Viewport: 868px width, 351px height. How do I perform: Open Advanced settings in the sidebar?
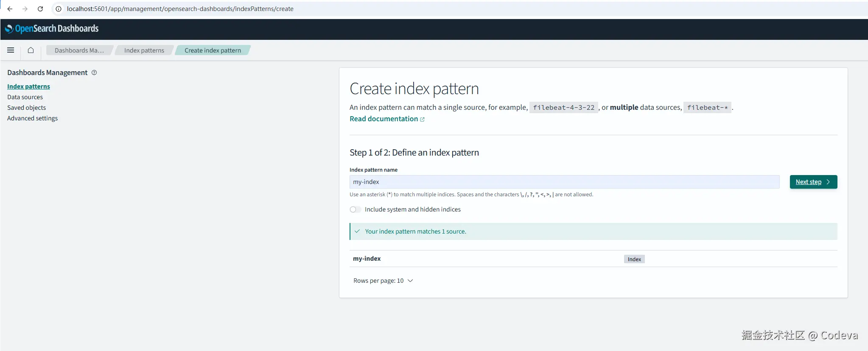tap(32, 118)
